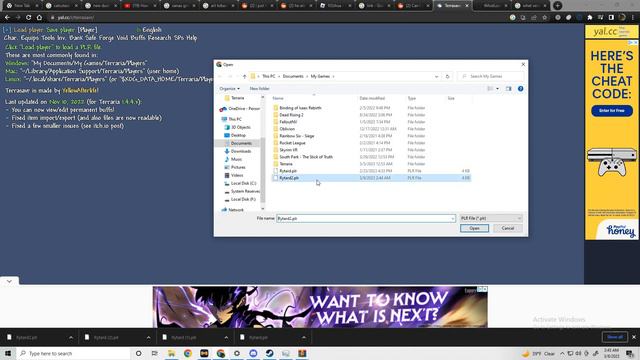Switch to the Equips tab

coord(30,38)
